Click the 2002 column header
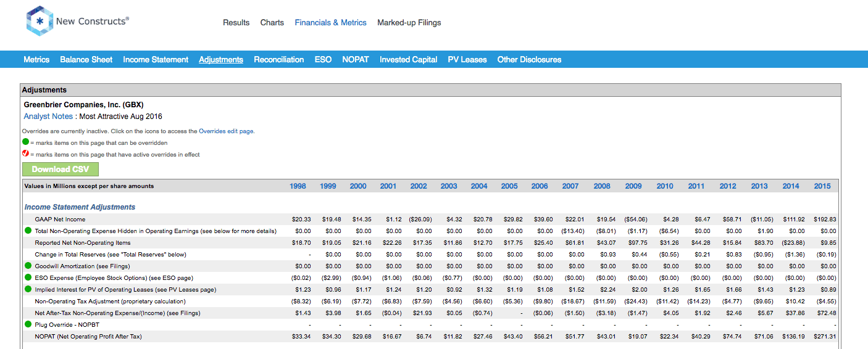868x349 pixels. [419, 186]
